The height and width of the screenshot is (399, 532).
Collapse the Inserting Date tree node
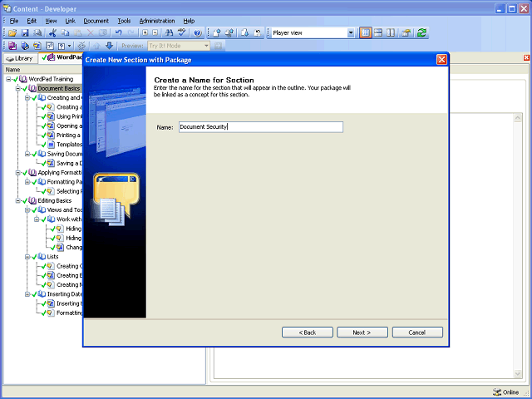(x=27, y=294)
